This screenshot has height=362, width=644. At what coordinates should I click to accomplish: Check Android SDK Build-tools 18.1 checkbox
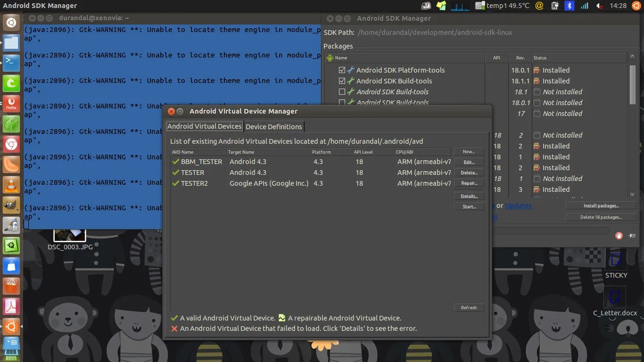[x=342, y=91]
